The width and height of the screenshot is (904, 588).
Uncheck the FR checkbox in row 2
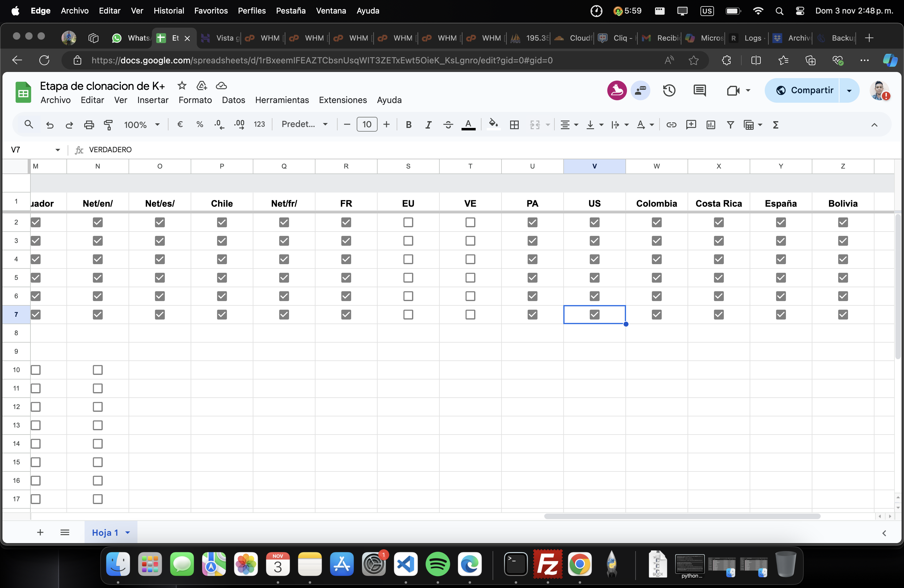click(x=346, y=222)
